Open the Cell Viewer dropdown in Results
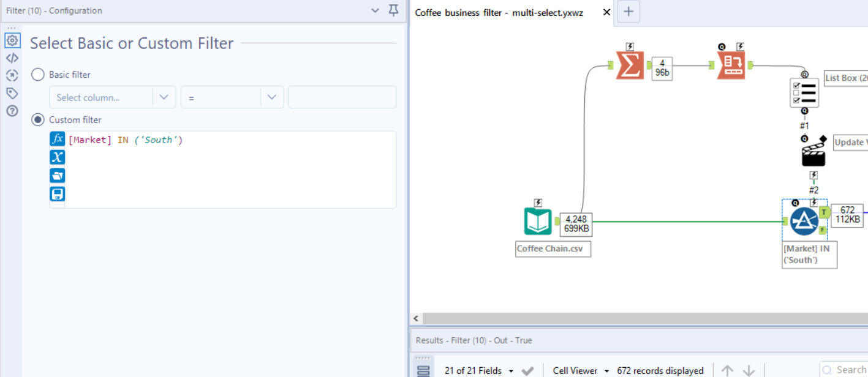The height and width of the screenshot is (377, 868). coord(578,370)
